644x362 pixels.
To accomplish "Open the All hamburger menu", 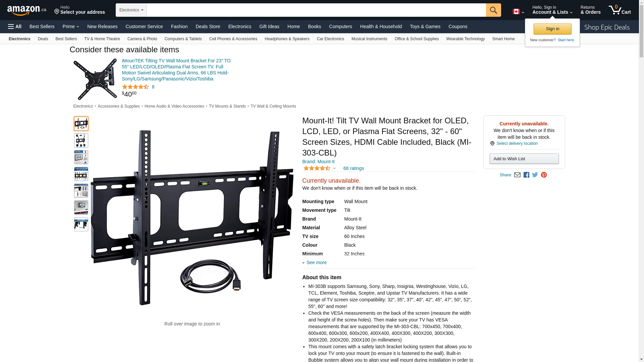I will tap(15, 26).
